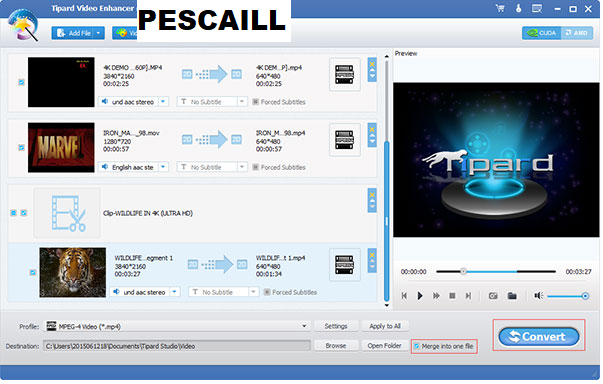Click 2D output icon for IRON_MA

pos(236,139)
